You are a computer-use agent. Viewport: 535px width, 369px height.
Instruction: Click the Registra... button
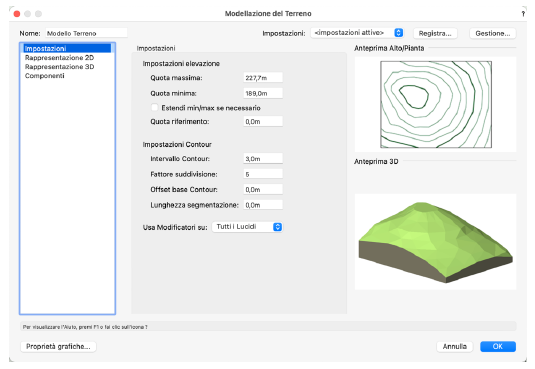435,33
